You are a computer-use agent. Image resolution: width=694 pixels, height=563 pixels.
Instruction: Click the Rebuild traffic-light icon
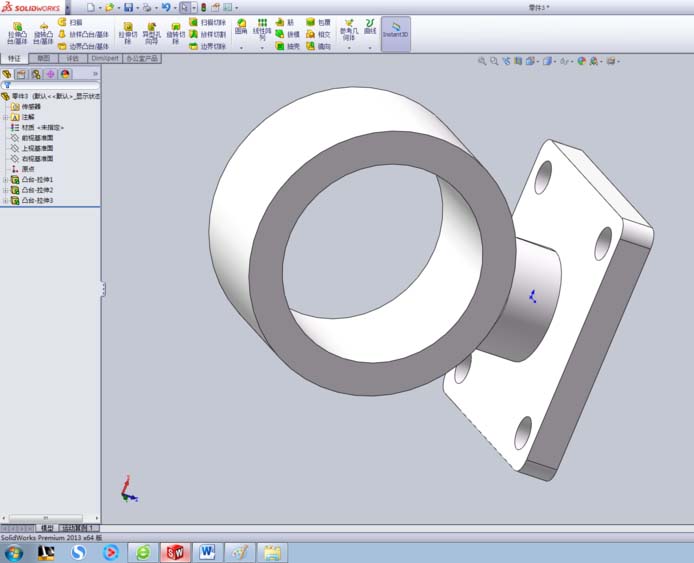tap(204, 8)
